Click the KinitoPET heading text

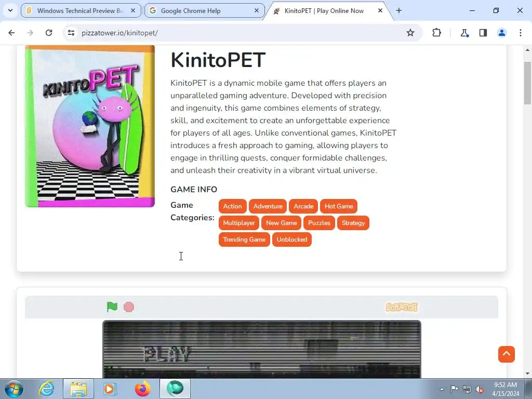click(x=218, y=60)
